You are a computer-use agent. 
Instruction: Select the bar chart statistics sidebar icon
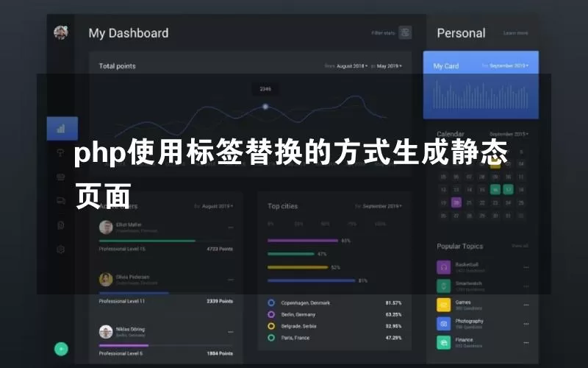tap(62, 128)
